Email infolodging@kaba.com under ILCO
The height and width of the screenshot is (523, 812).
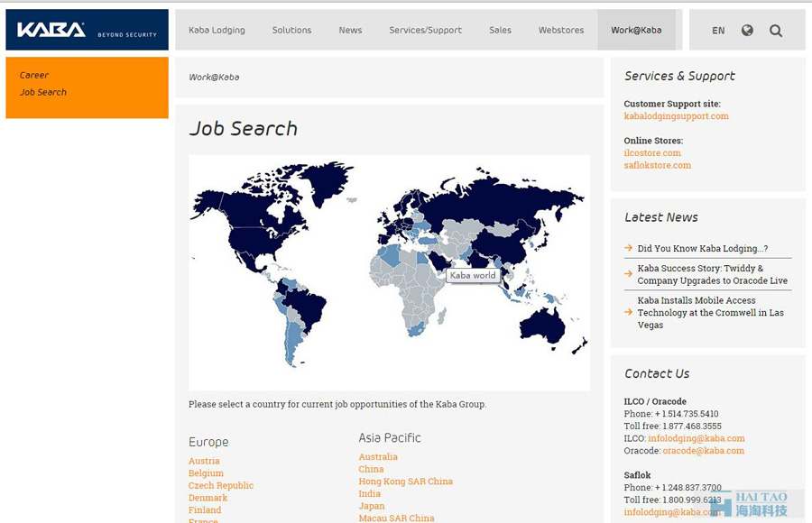point(696,438)
